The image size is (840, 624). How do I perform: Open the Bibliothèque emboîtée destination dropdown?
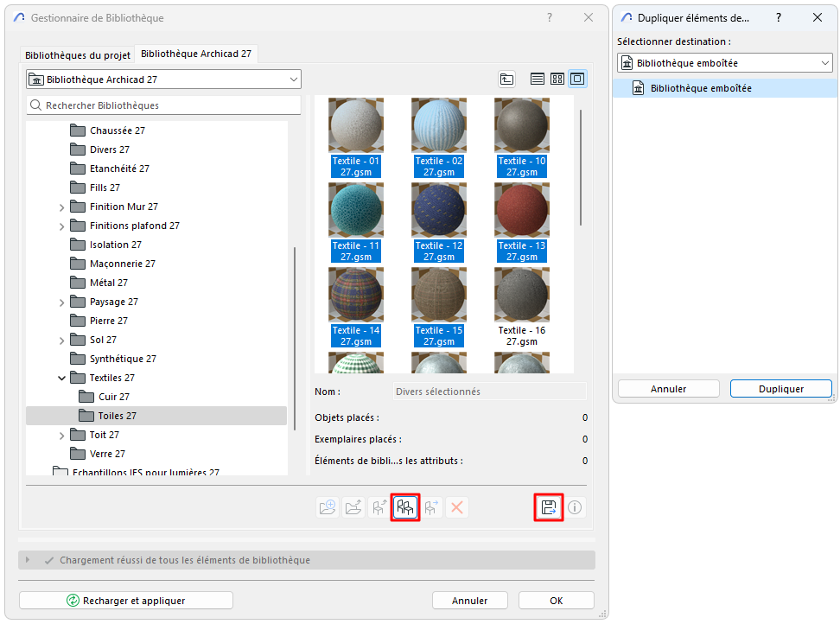[x=725, y=63]
